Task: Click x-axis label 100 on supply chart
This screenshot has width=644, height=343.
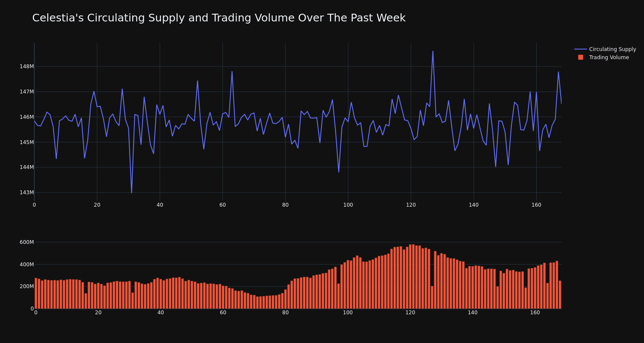Action: [x=348, y=205]
